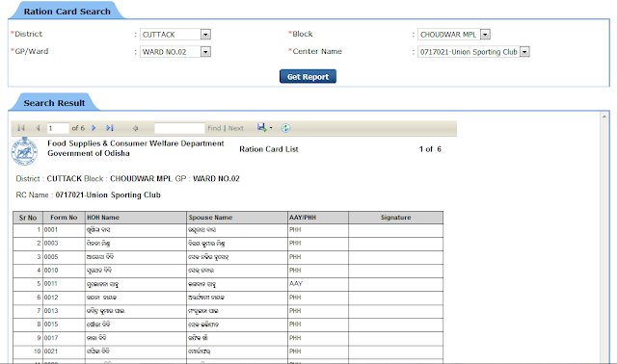Go to previous report page icon
The image size is (617, 364).
coord(38,128)
